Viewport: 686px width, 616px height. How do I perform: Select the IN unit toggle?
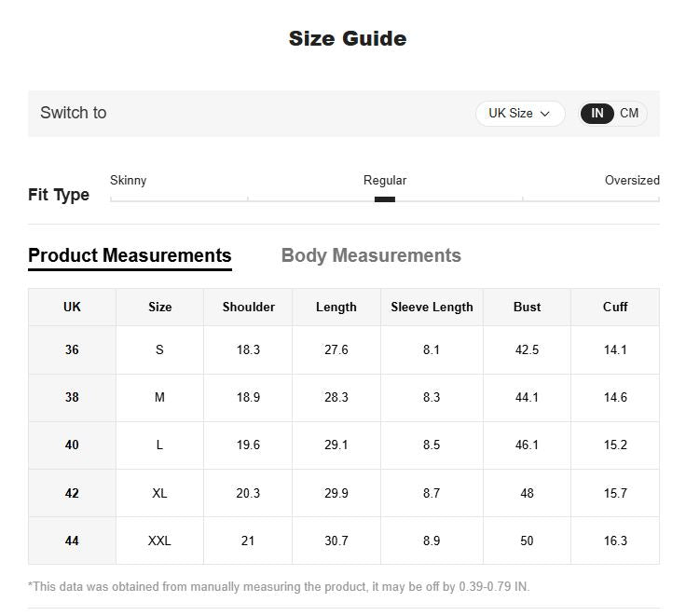(597, 114)
